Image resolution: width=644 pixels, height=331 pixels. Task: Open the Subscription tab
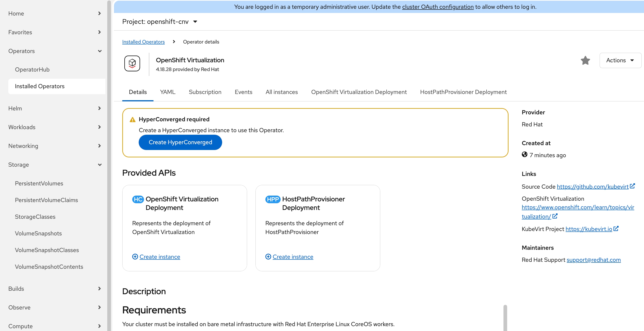coord(205,92)
